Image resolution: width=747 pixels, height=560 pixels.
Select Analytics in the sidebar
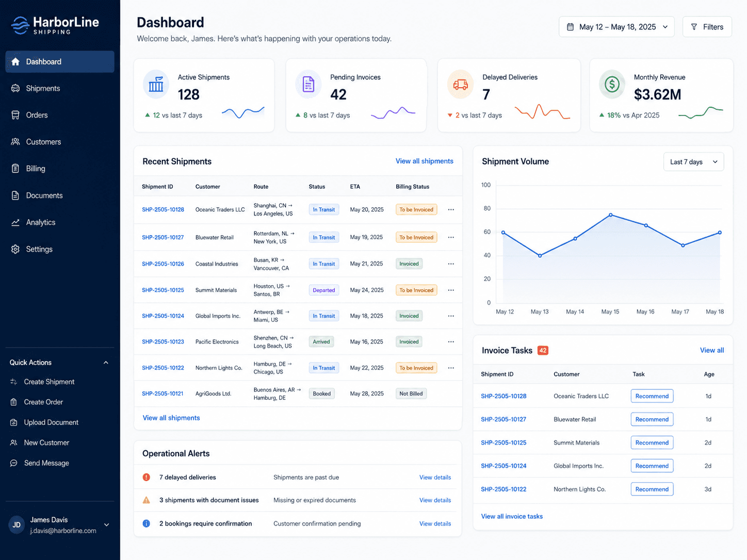[60, 222]
